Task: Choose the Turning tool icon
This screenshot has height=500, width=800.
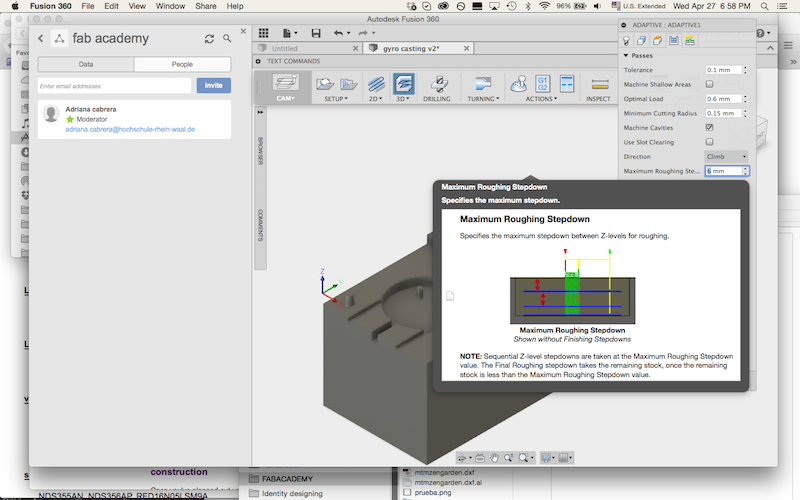Action: (x=482, y=84)
